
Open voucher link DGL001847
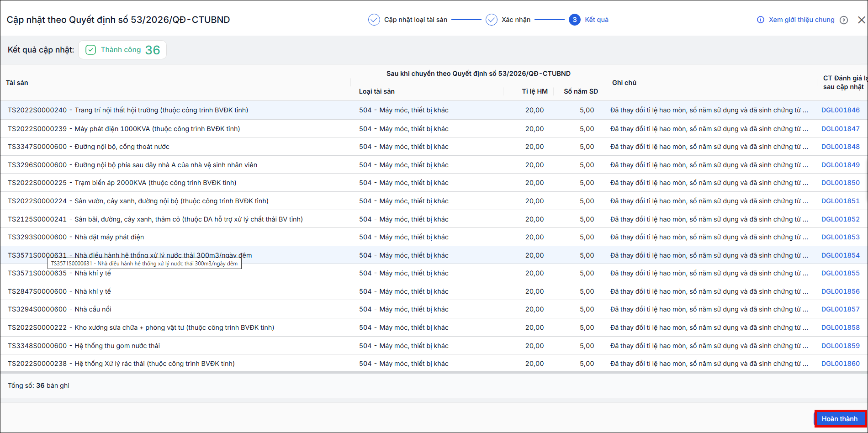pyautogui.click(x=841, y=129)
